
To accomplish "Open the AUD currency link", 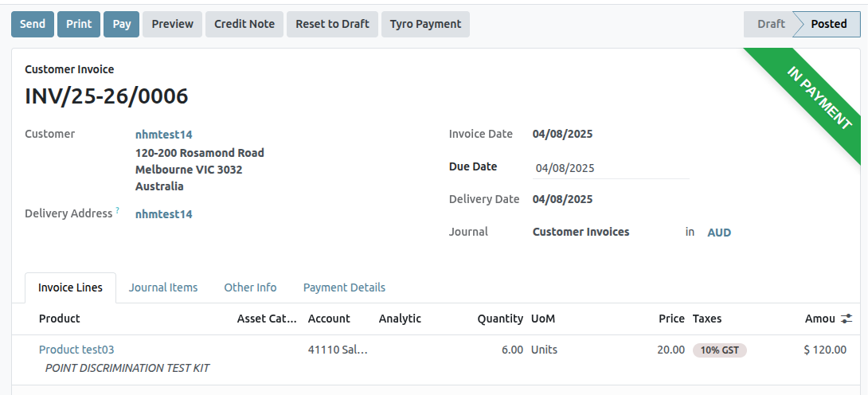I will click(719, 233).
